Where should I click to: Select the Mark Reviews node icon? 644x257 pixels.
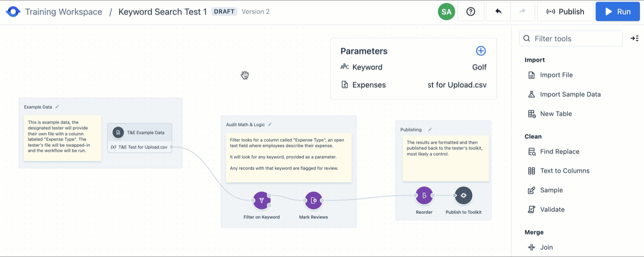[313, 200]
